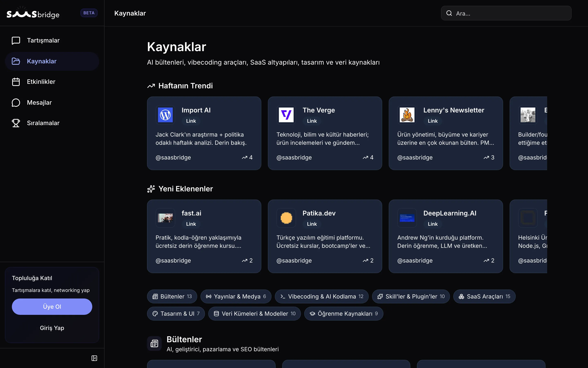Filter by Bültenler category
The width and height of the screenshot is (588, 368).
[x=172, y=296]
